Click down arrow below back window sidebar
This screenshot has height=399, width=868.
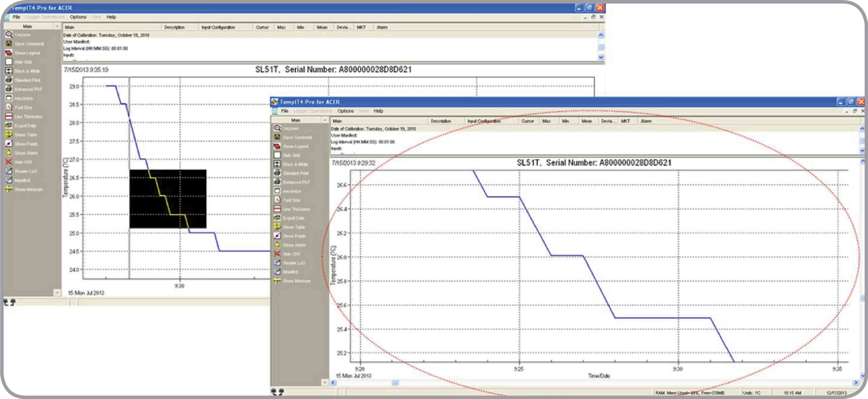pyautogui.click(x=57, y=293)
